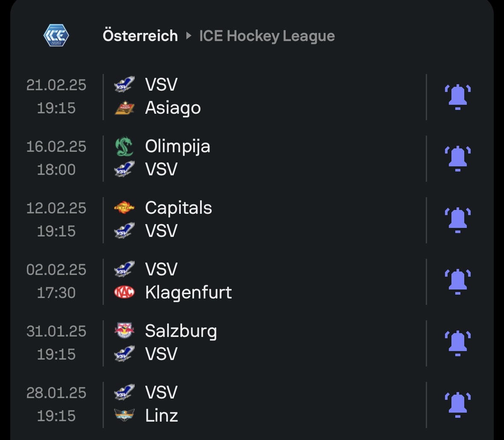Click the Salzburg Red Bull logo
The height and width of the screenshot is (440, 504).
coord(124,331)
